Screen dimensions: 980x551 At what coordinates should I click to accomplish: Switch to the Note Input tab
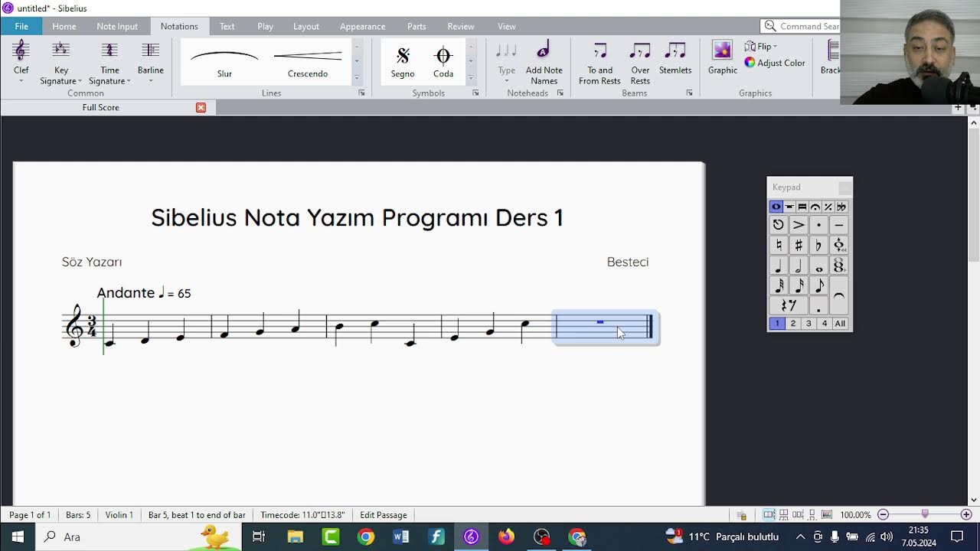117,26
